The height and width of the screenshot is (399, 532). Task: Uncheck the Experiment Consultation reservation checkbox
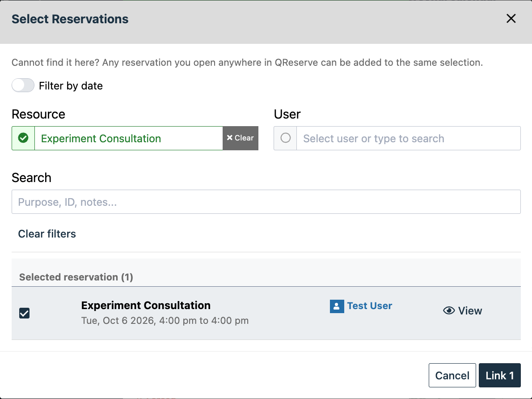tap(25, 313)
